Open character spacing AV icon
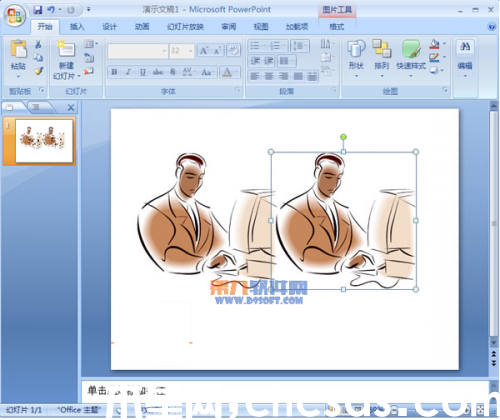Image resolution: width=500 pixels, height=420 pixels. pyautogui.click(x=187, y=72)
